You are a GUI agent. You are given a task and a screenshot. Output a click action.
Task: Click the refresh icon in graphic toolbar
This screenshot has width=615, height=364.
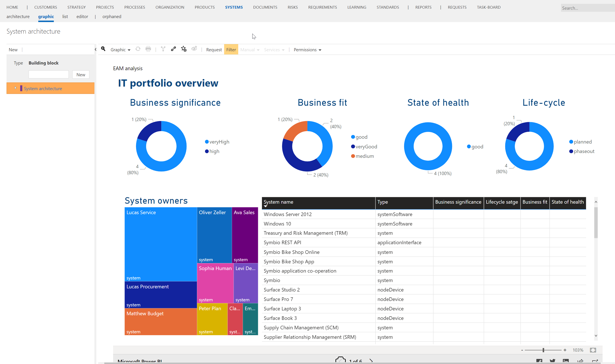[x=138, y=49]
